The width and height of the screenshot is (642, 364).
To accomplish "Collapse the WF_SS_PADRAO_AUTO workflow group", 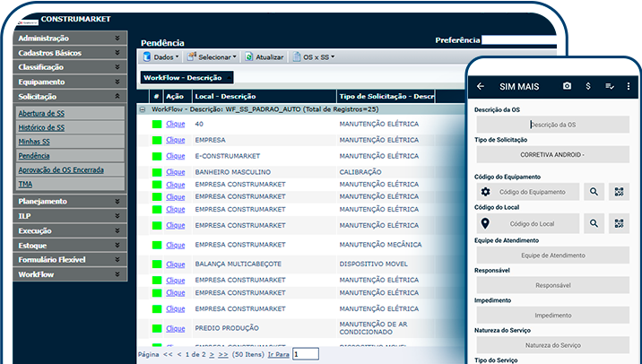I will click(143, 108).
